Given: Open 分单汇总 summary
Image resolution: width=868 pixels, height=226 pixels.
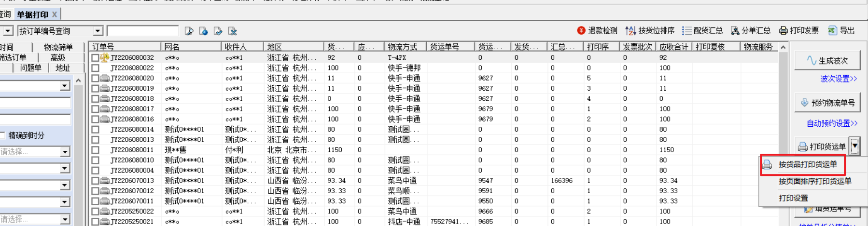Looking at the screenshot, I should point(750,30).
